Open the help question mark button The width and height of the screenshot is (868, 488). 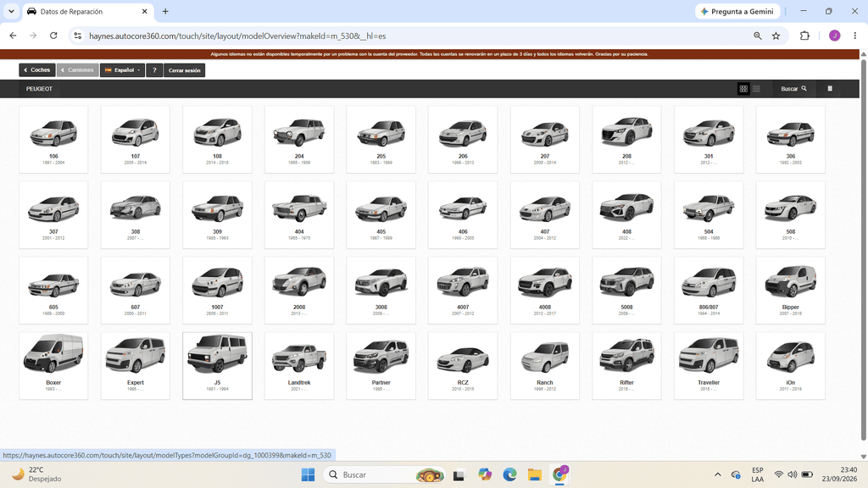[x=154, y=70]
